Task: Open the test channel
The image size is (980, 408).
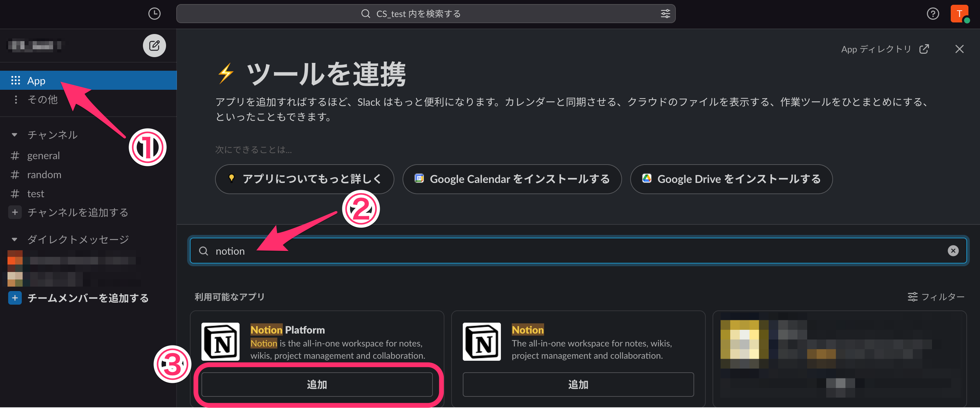Action: (88, 193)
